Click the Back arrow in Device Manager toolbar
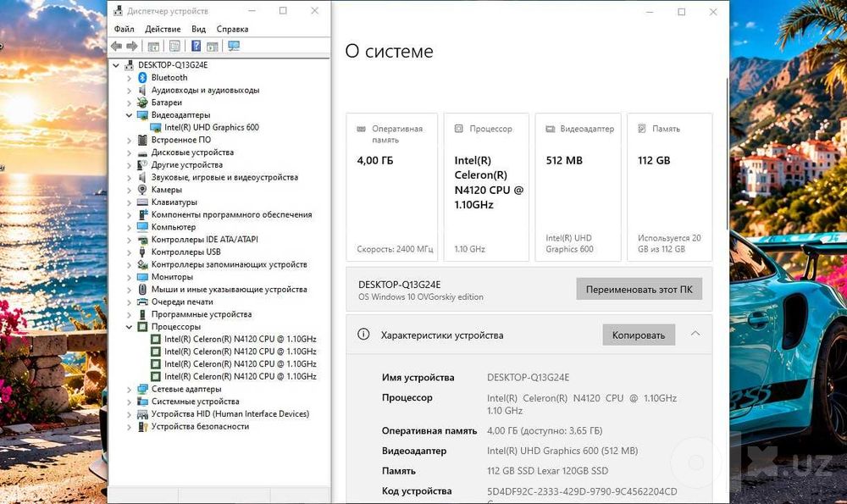This screenshot has width=847, height=504. (116, 47)
